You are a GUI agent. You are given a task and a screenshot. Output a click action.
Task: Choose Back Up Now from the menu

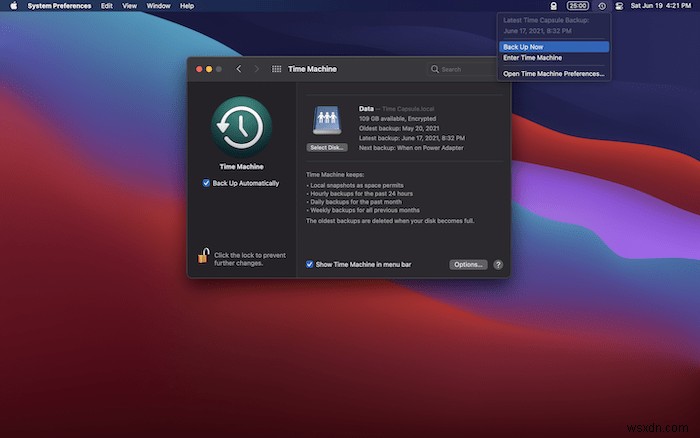point(554,47)
